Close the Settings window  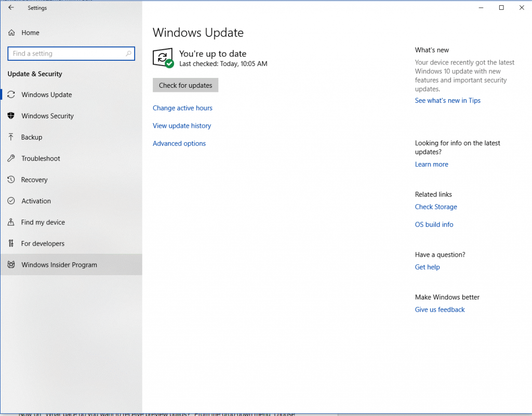(522, 7)
